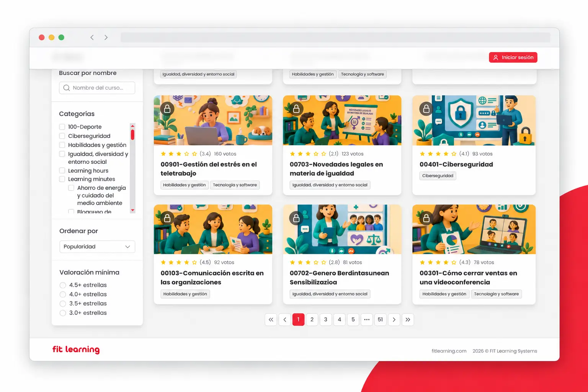Click the lock icon on the 00703-Novedades legales card
This screenshot has width=588, height=392.
[296, 109]
